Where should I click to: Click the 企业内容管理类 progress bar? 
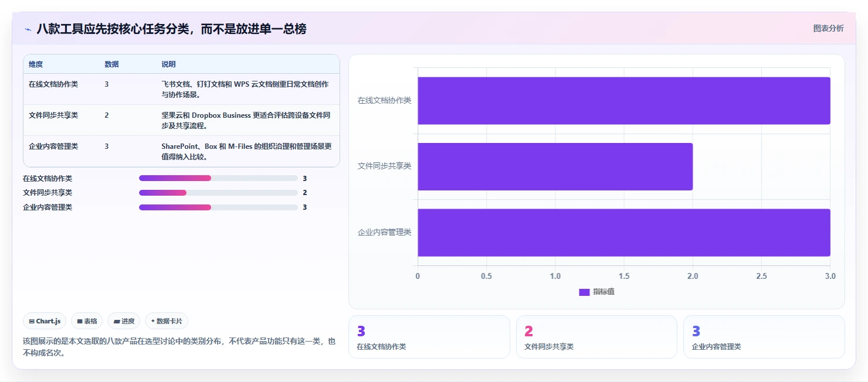click(218, 207)
